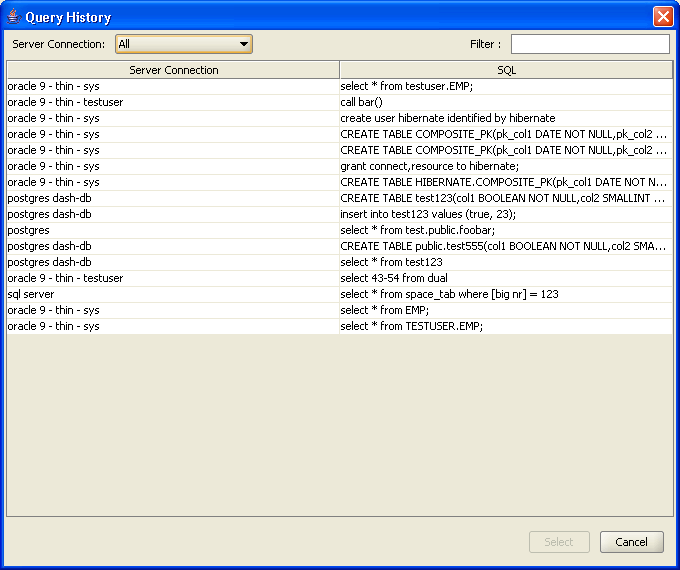Click testuser connection cell beside "call bar()"

173,102
